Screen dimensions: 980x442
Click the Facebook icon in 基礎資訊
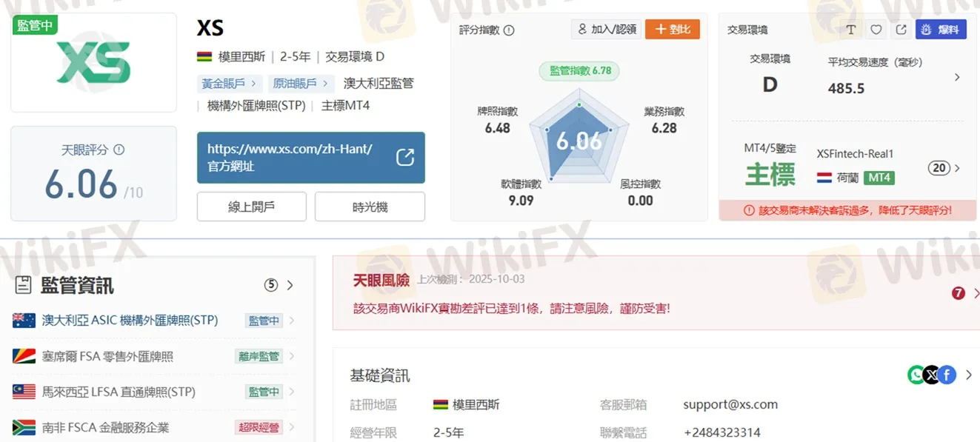point(947,375)
